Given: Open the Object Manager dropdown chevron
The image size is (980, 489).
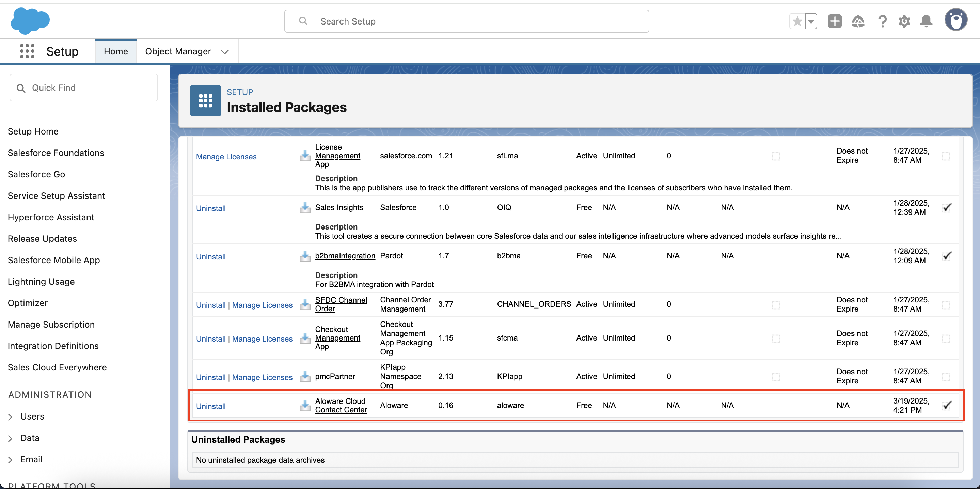Looking at the screenshot, I should tap(225, 52).
